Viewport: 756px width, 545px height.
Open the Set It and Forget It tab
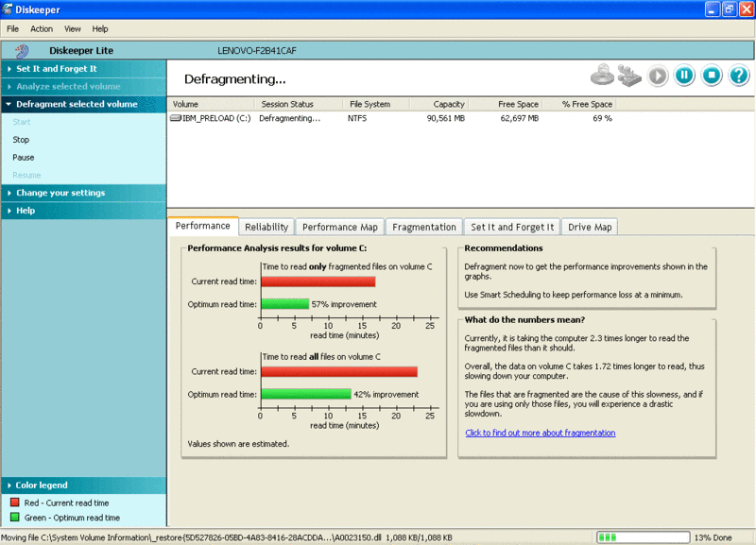(x=512, y=227)
